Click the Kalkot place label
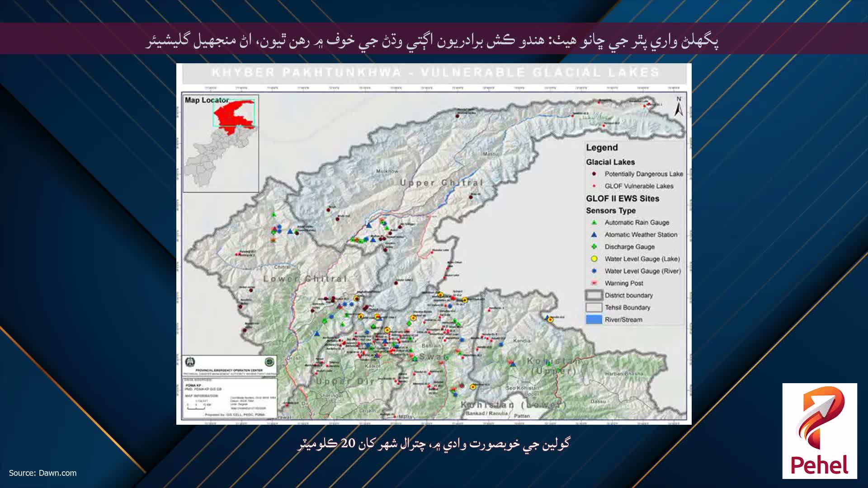This screenshot has width=868, height=488. point(373,366)
